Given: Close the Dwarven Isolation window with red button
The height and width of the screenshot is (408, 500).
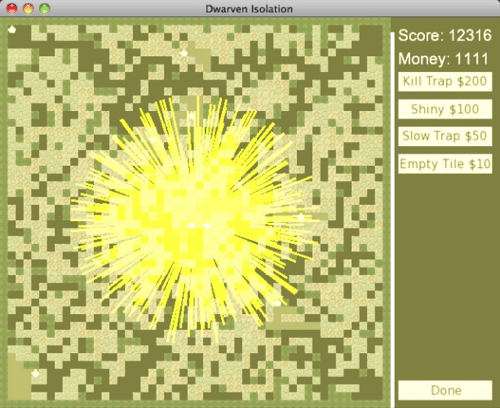Looking at the screenshot, I should click(x=12, y=8).
